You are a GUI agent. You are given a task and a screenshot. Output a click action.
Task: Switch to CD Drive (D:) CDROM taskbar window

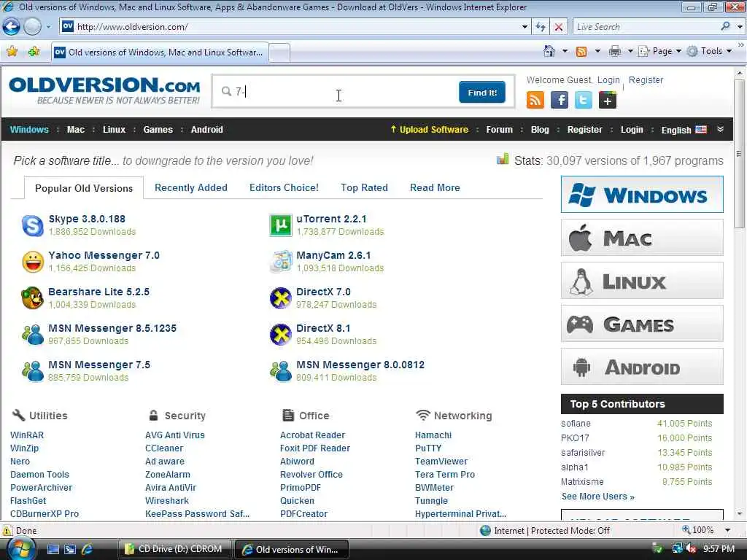(x=175, y=549)
